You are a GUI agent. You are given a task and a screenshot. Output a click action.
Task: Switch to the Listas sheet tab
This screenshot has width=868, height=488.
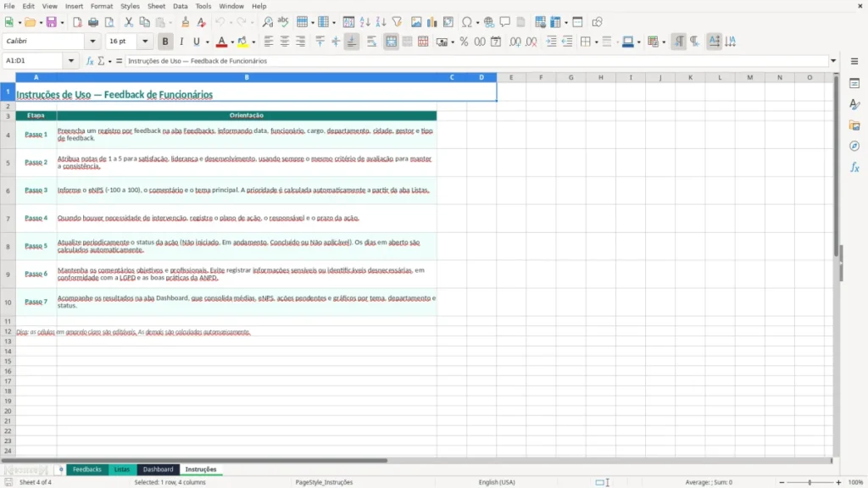[122, 469]
